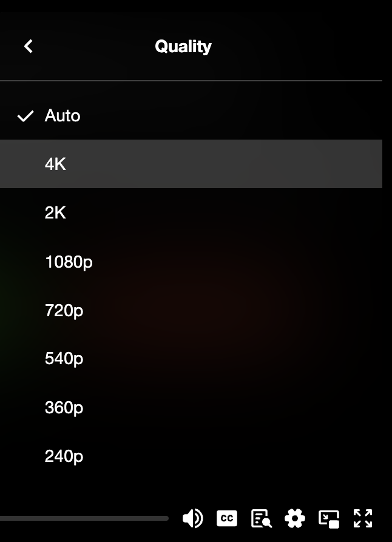The width and height of the screenshot is (392, 542).
Task: Set video quality to 1080p
Action: 69,262
